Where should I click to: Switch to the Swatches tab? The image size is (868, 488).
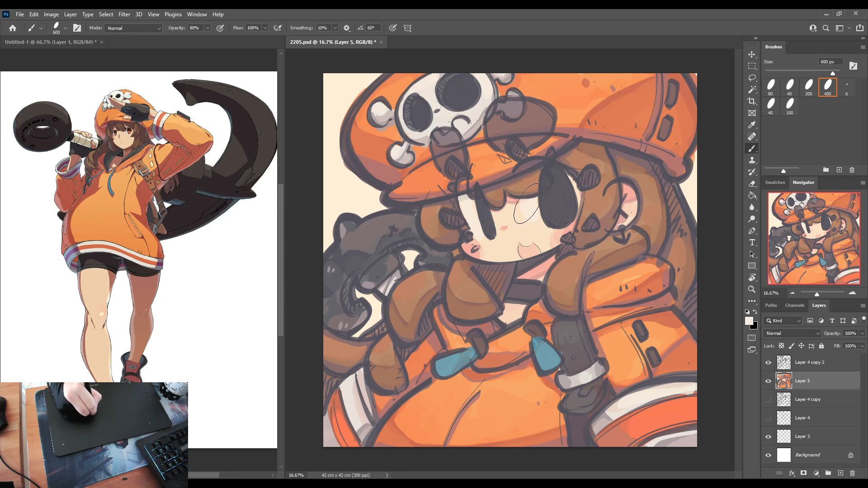[775, 183]
